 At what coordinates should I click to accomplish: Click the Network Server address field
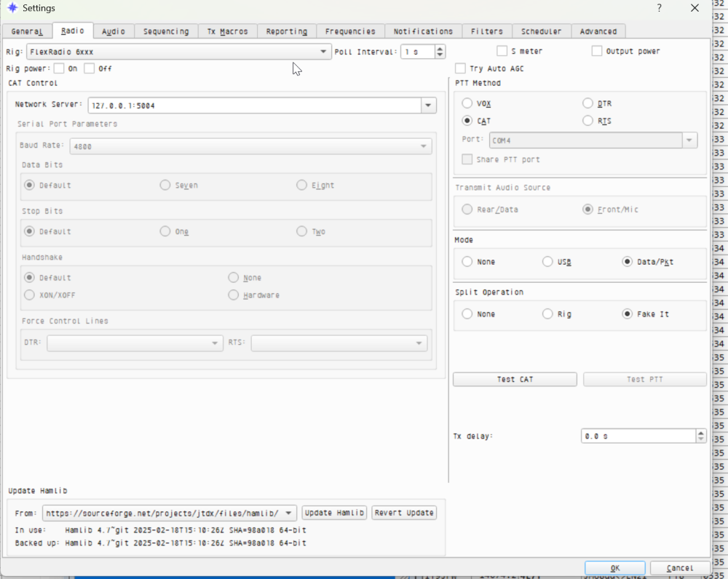pyautogui.click(x=254, y=105)
